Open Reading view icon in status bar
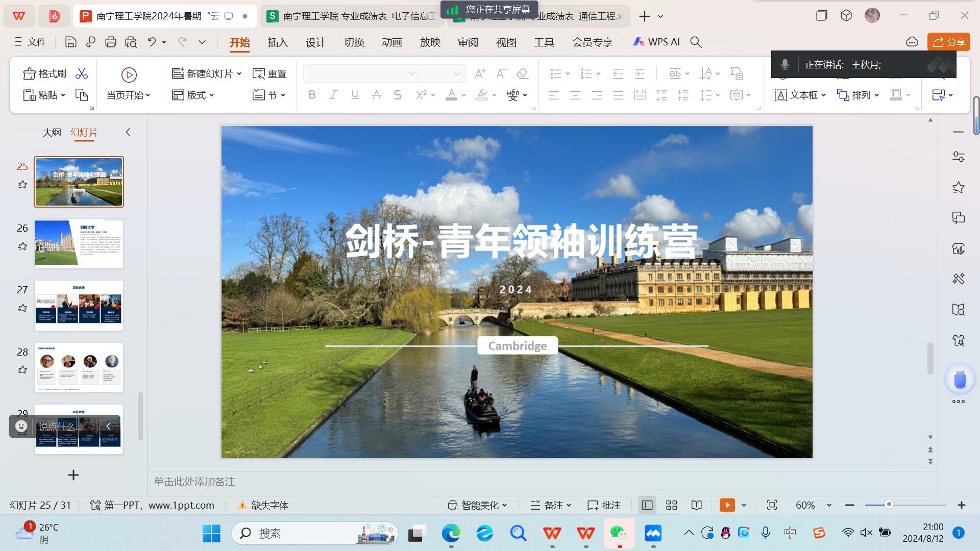 (x=697, y=505)
